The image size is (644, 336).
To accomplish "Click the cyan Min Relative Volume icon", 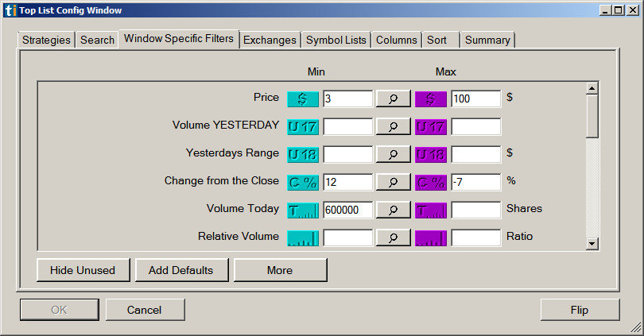I will tap(303, 238).
